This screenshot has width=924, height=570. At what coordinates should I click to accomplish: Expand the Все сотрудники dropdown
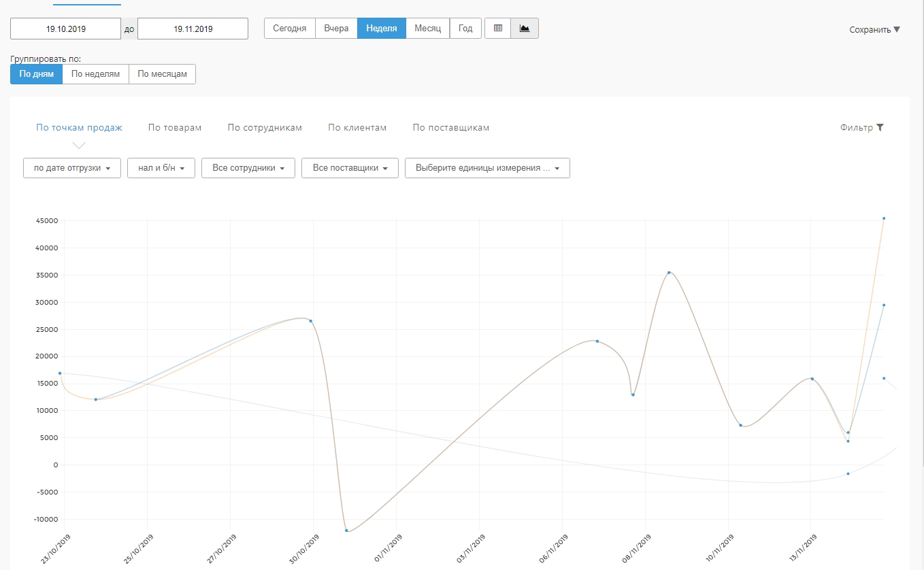point(248,168)
